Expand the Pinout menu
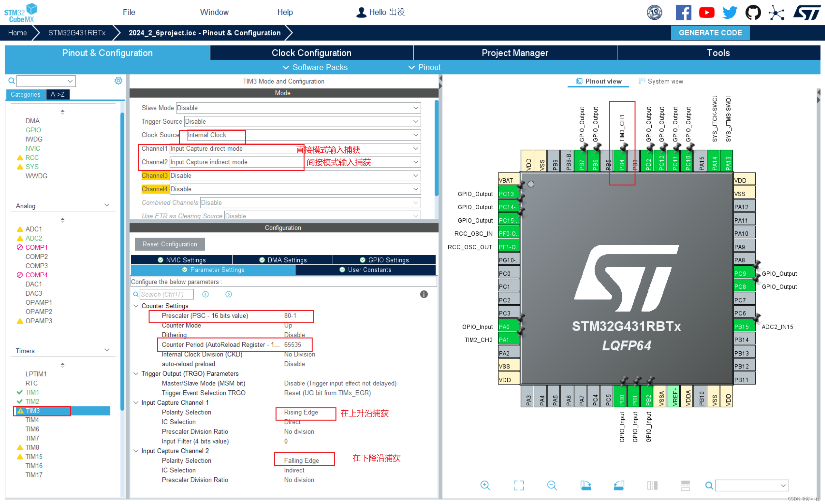Viewport: 825px width, 504px height. [424, 67]
